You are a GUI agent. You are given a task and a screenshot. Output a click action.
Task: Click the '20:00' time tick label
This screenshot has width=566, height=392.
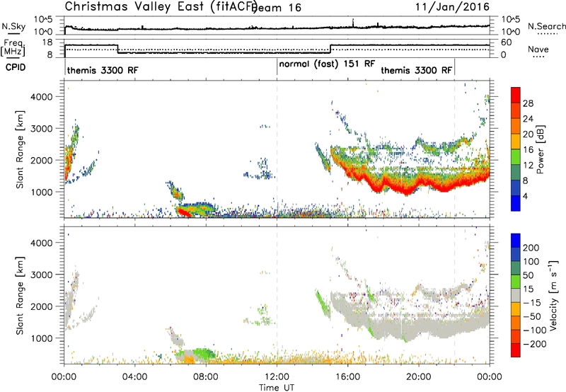tap(419, 377)
